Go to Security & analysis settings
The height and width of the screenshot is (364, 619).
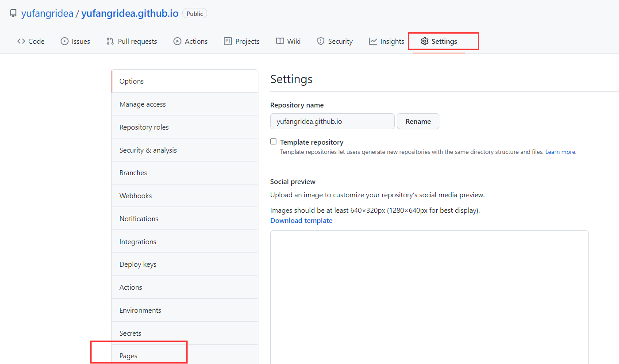tap(185, 150)
